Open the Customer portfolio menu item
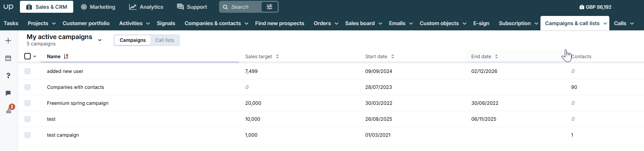The image size is (644, 151). tap(86, 23)
